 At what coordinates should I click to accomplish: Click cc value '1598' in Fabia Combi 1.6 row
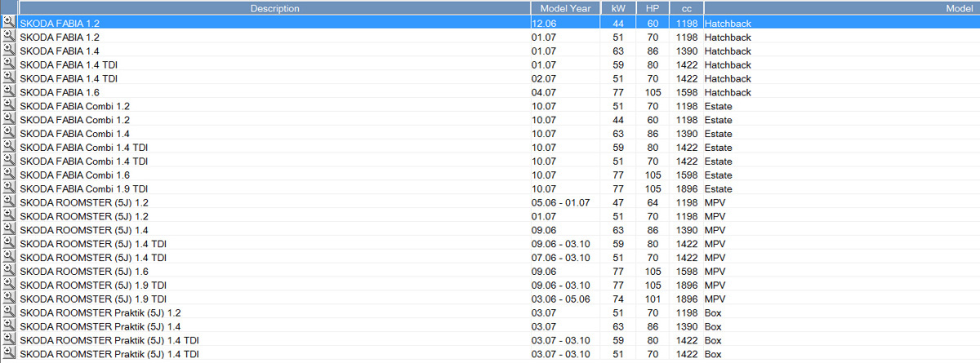(x=688, y=175)
